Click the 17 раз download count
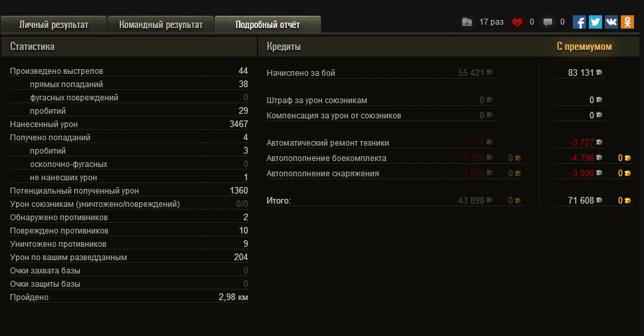Image resolution: width=644 pixels, height=336 pixels. (x=492, y=22)
